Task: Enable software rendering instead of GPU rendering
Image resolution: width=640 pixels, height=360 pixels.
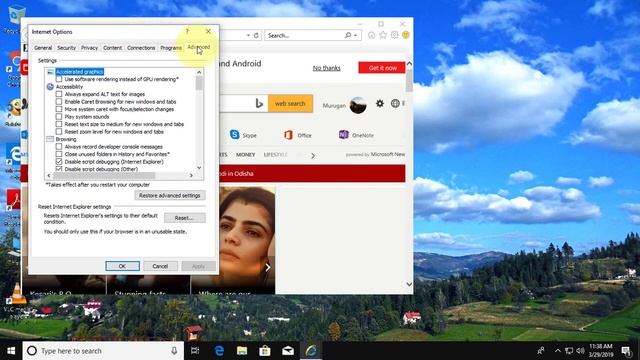Action: [x=59, y=79]
